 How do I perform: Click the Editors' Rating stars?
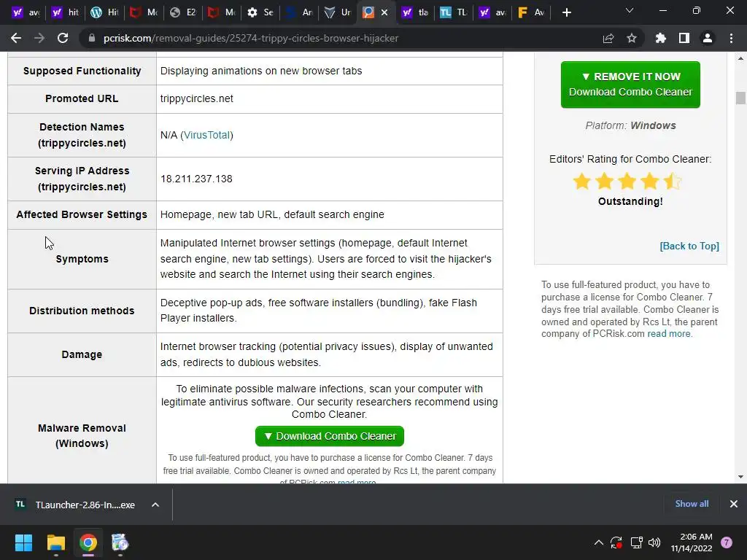[x=627, y=182]
